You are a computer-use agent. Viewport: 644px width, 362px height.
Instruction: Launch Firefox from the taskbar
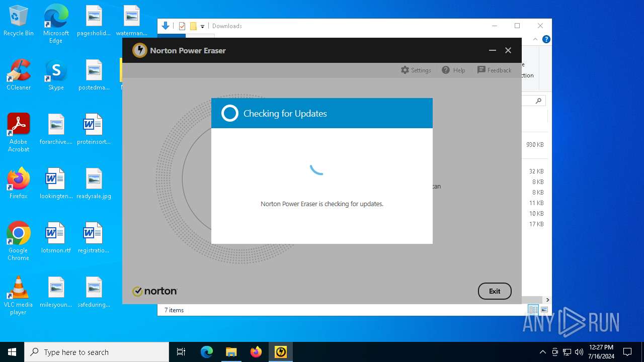coord(256,352)
